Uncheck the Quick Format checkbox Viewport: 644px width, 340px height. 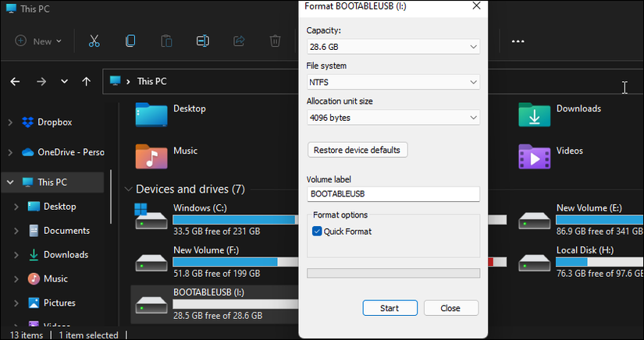317,232
